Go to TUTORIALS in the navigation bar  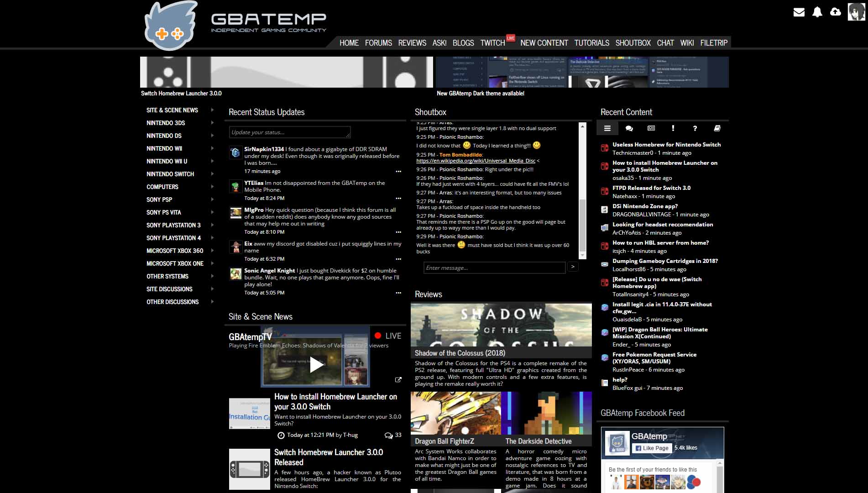tap(591, 43)
